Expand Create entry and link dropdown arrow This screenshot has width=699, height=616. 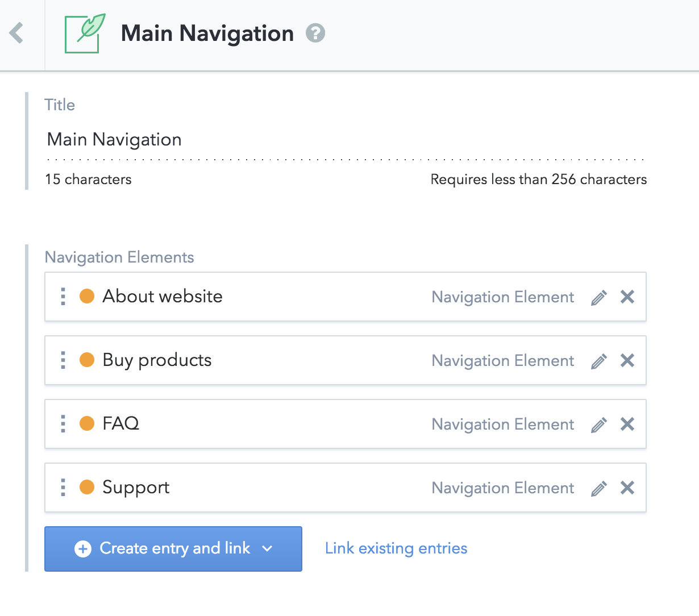click(x=267, y=549)
